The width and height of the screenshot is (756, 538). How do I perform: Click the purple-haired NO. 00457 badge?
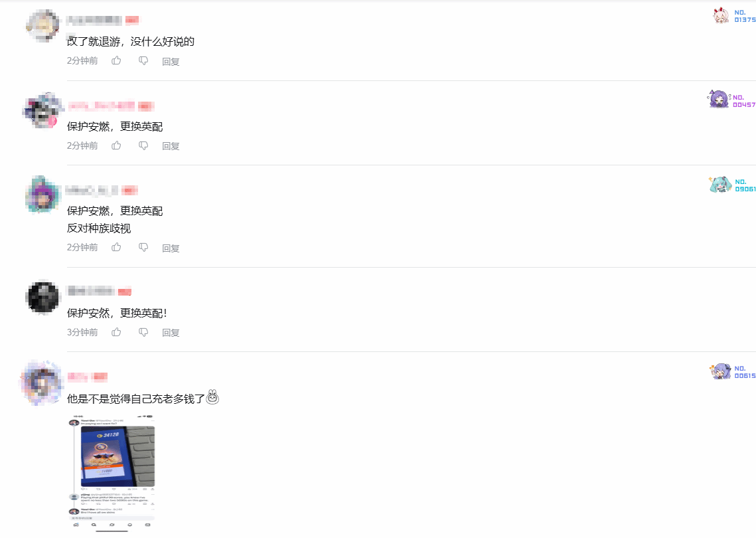[732, 100]
